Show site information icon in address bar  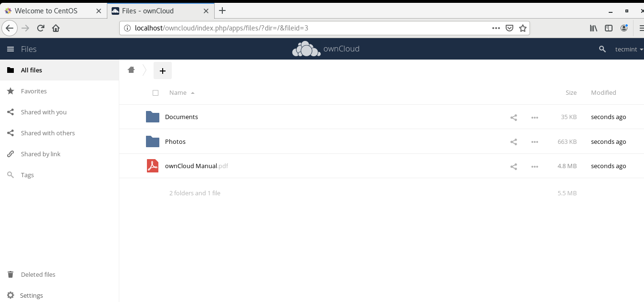click(127, 28)
